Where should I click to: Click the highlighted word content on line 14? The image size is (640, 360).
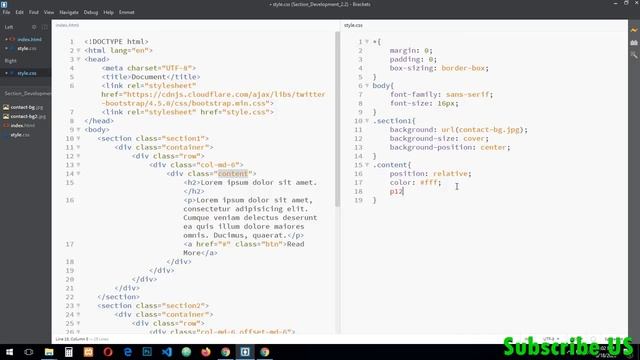coord(233,174)
